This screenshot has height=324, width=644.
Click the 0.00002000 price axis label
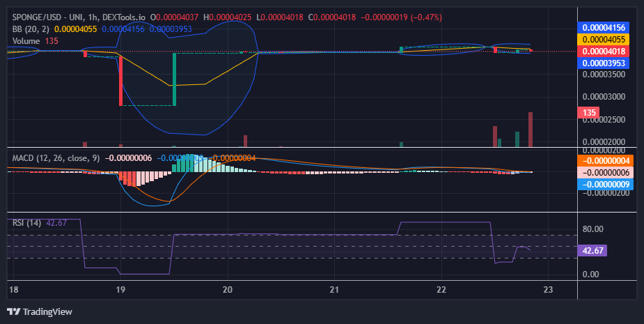(x=604, y=142)
